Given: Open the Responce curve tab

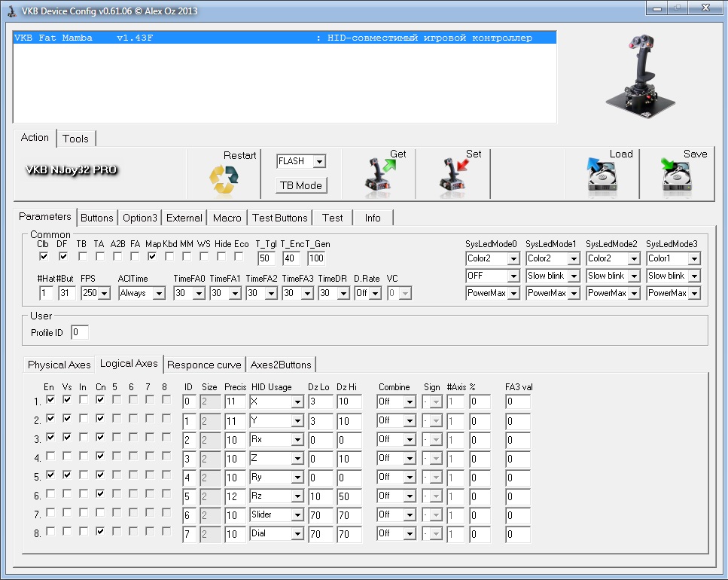Looking at the screenshot, I should coord(204,365).
